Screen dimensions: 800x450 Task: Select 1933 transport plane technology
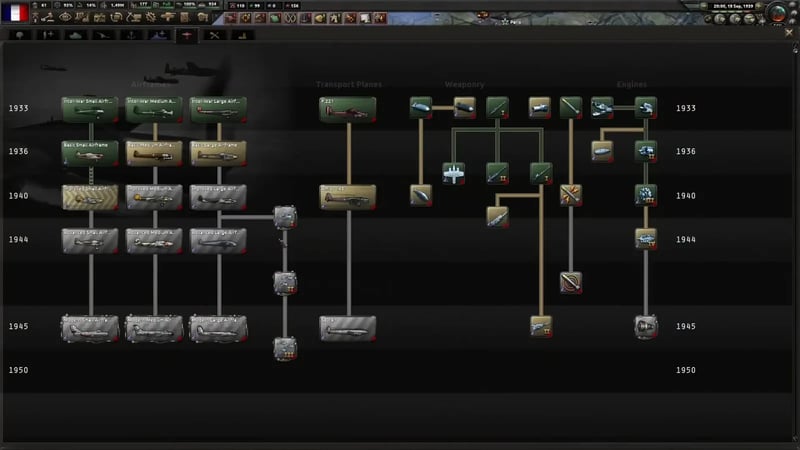347,109
